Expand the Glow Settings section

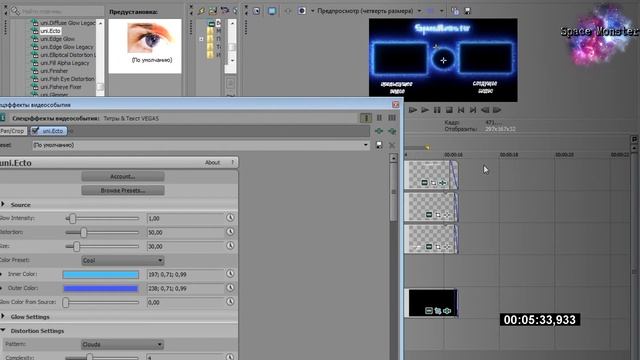(x=3, y=316)
